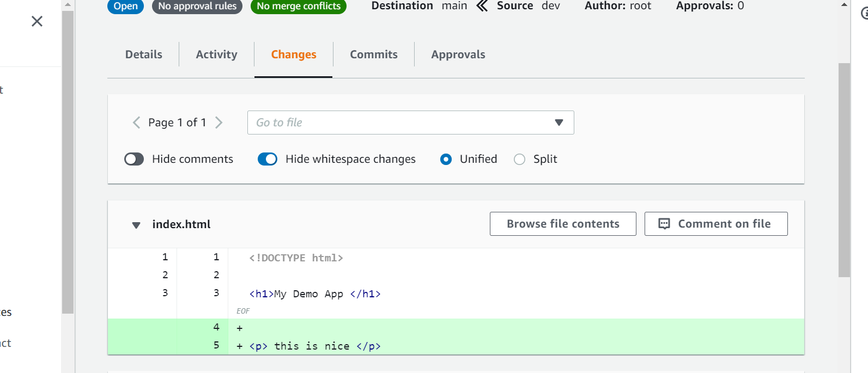The height and width of the screenshot is (373, 868).
Task: Click the Comment on file button
Action: [716, 224]
